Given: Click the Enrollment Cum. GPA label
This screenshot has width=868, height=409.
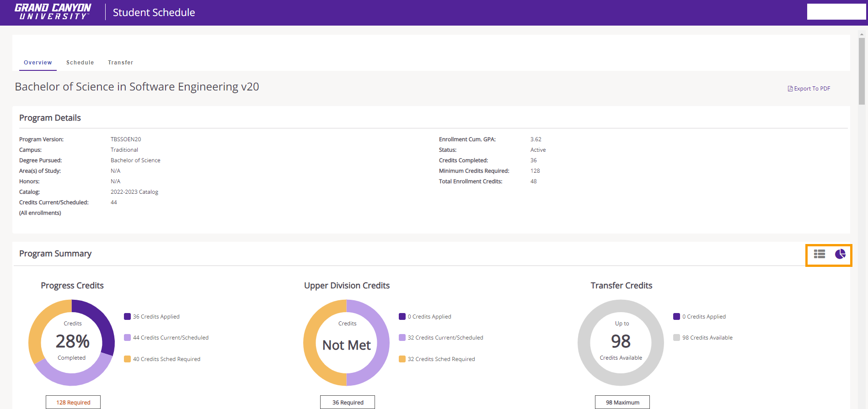Looking at the screenshot, I should click(467, 139).
